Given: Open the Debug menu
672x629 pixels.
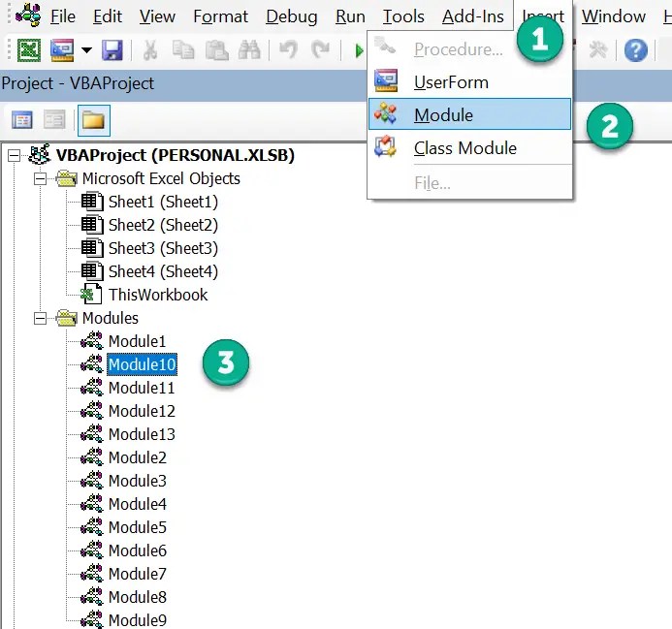Looking at the screenshot, I should tap(292, 16).
